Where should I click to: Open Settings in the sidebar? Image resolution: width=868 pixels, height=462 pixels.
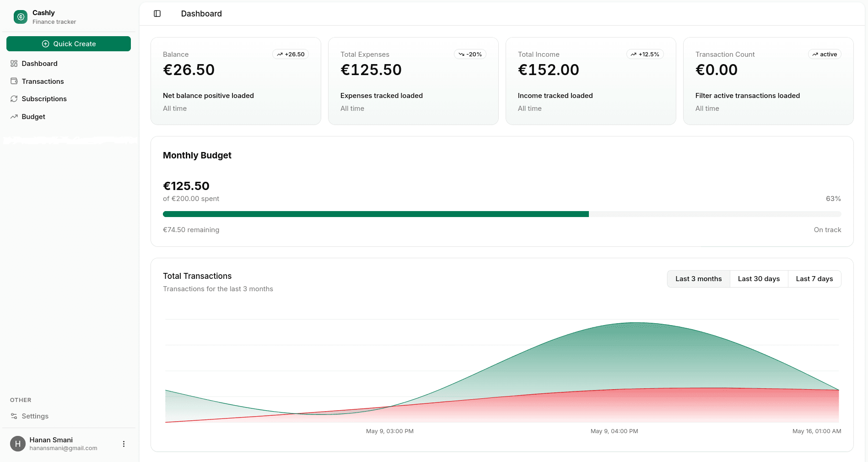pos(69,416)
